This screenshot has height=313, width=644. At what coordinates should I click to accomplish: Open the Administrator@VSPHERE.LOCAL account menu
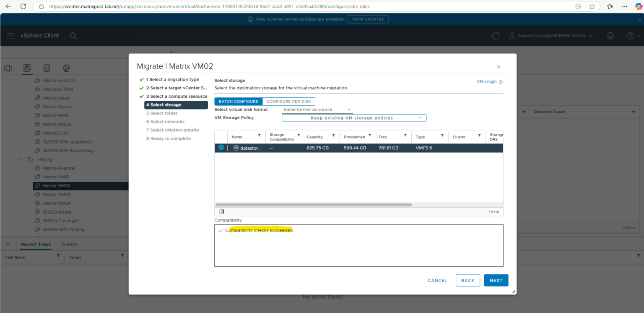tap(549, 36)
